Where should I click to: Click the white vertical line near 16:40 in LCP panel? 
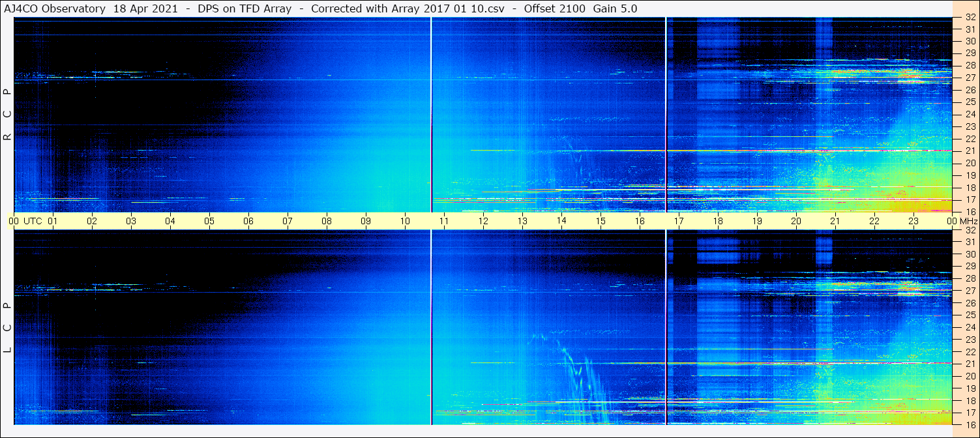coord(666,327)
